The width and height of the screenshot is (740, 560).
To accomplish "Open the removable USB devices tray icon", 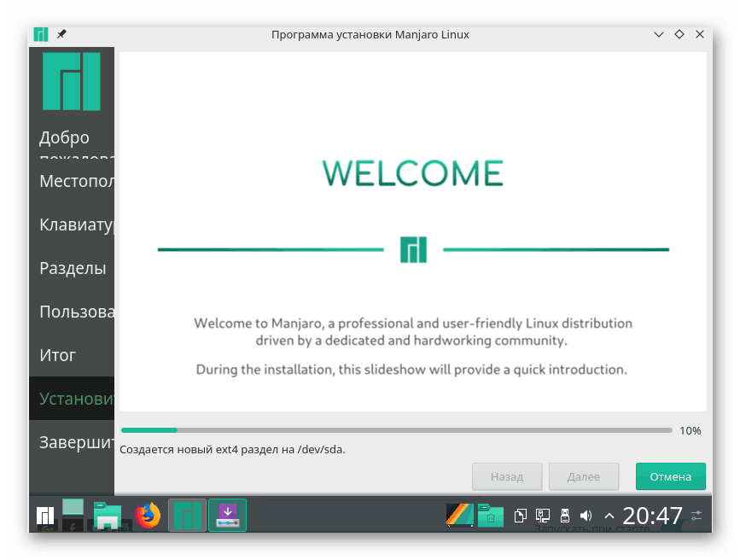I will coord(564,515).
